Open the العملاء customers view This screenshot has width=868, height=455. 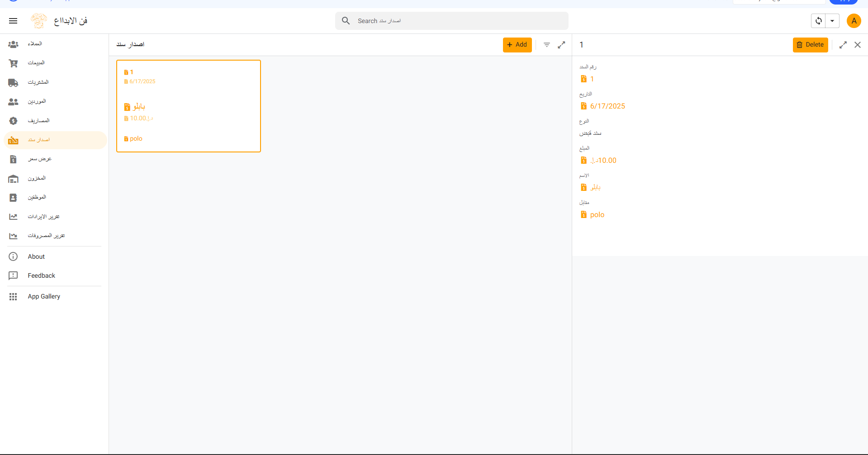pyautogui.click(x=35, y=44)
